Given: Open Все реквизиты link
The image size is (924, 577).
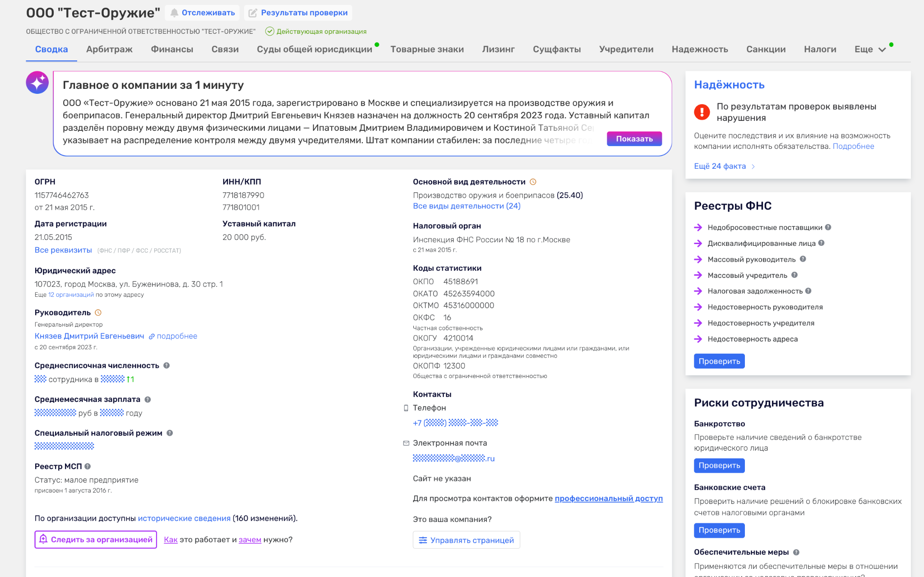Looking at the screenshot, I should point(63,250).
